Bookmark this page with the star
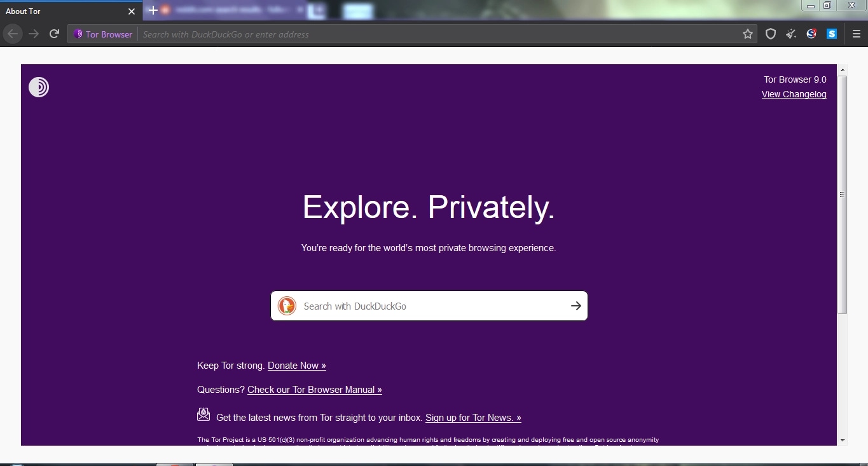Screen dimensions: 868x466 748,34
